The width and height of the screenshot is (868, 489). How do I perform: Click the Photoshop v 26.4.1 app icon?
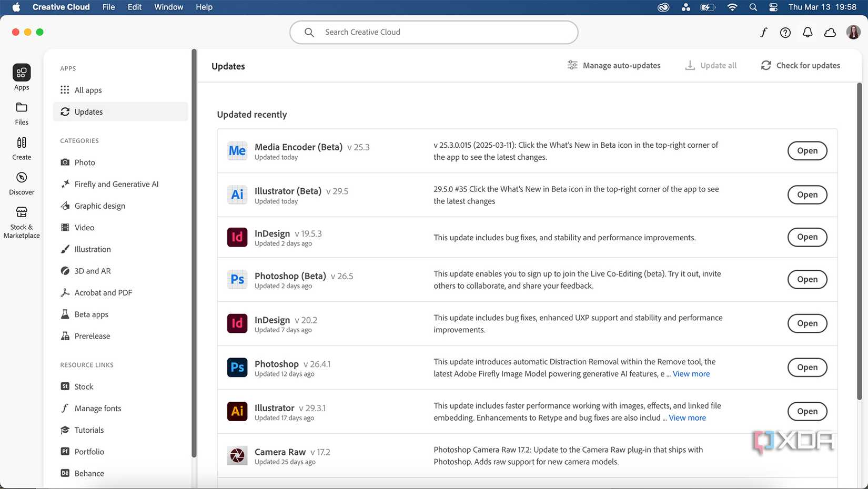237,367
